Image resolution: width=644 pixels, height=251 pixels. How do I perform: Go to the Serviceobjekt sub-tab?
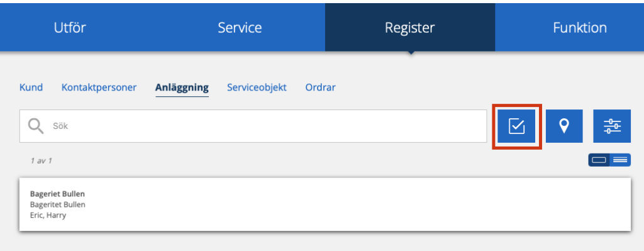tap(257, 87)
